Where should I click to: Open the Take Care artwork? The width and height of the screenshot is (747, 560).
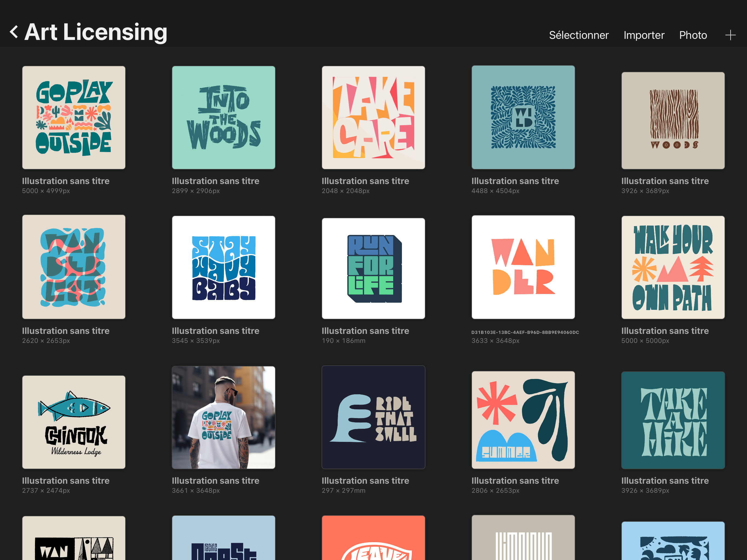pos(373,118)
